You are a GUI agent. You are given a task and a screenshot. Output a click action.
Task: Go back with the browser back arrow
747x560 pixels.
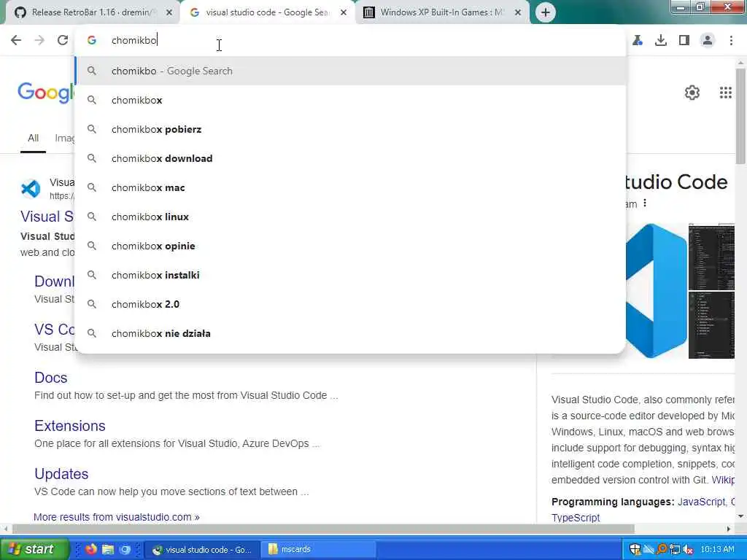click(16, 41)
